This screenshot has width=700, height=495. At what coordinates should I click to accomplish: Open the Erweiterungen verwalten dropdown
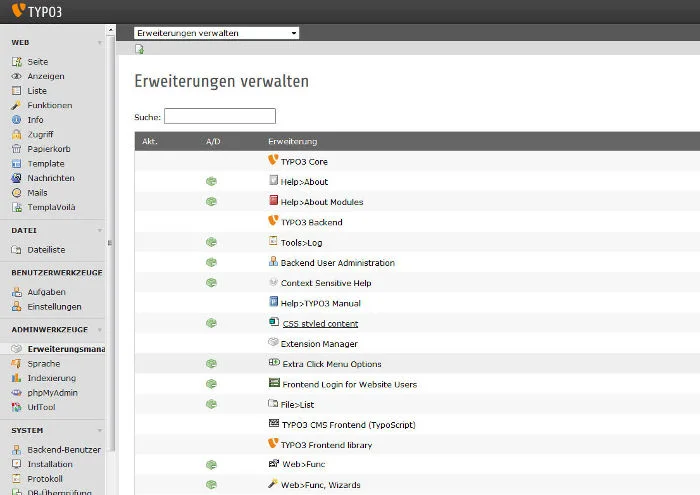pos(217,33)
